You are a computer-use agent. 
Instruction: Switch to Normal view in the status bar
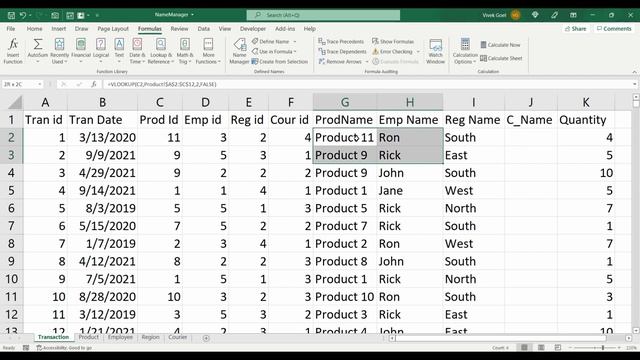[524, 347]
